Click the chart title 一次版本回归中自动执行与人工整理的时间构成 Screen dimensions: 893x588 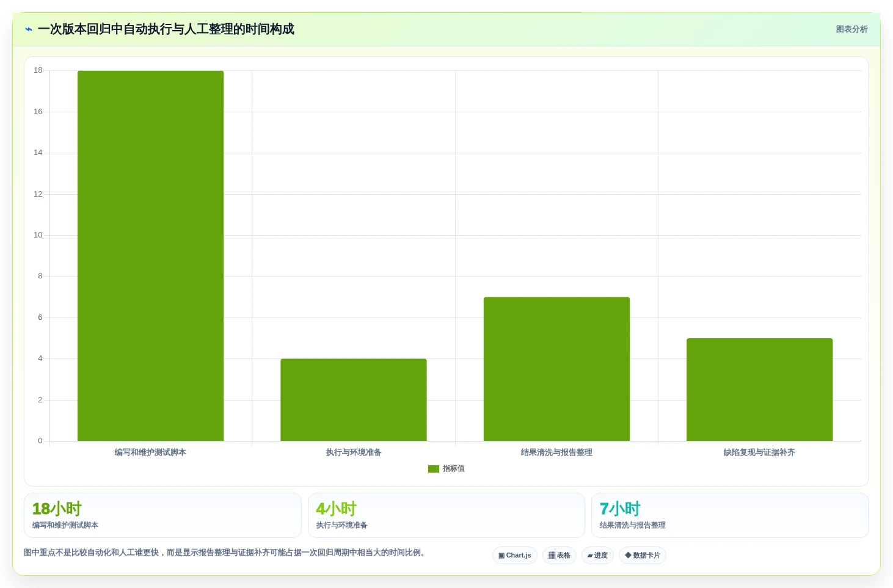pyautogui.click(x=166, y=29)
